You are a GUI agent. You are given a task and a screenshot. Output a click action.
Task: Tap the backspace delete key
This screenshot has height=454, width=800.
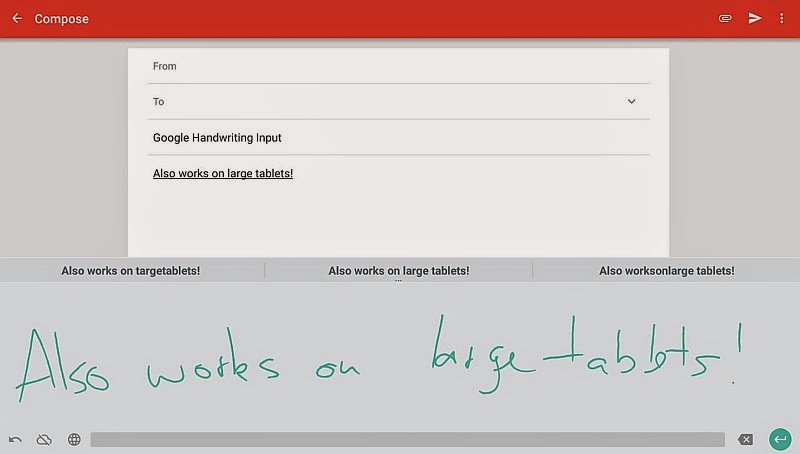point(745,439)
